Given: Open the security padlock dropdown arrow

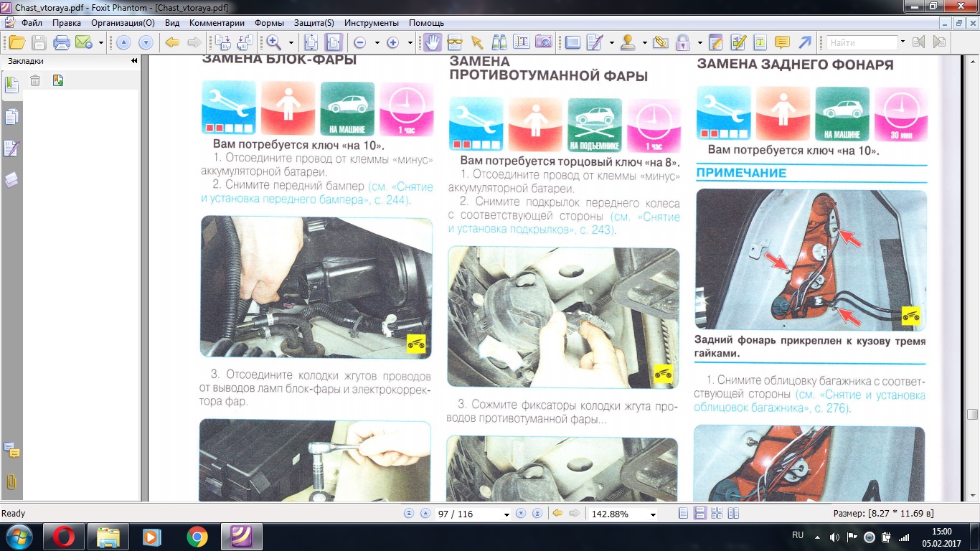Looking at the screenshot, I should (x=699, y=43).
